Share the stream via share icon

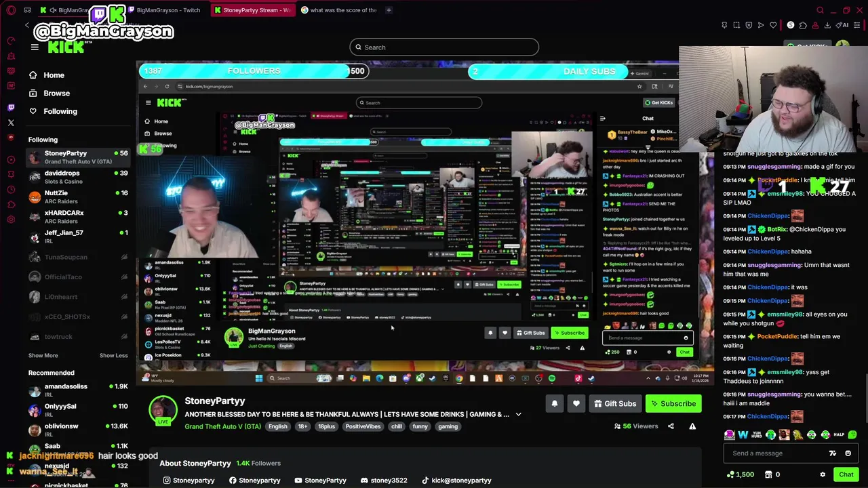tap(671, 426)
